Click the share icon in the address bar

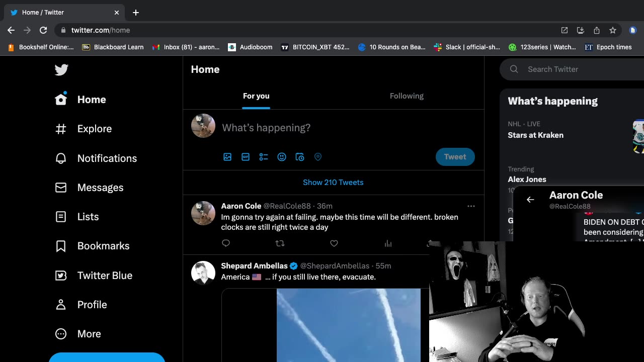tap(597, 30)
